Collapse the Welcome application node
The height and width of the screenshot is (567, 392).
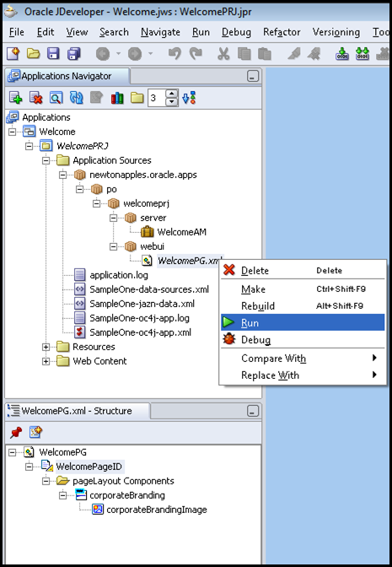click(13, 132)
